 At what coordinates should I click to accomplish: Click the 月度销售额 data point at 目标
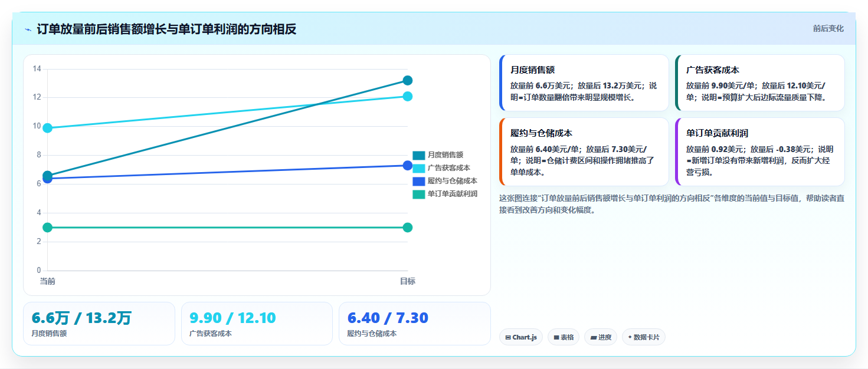tap(407, 80)
